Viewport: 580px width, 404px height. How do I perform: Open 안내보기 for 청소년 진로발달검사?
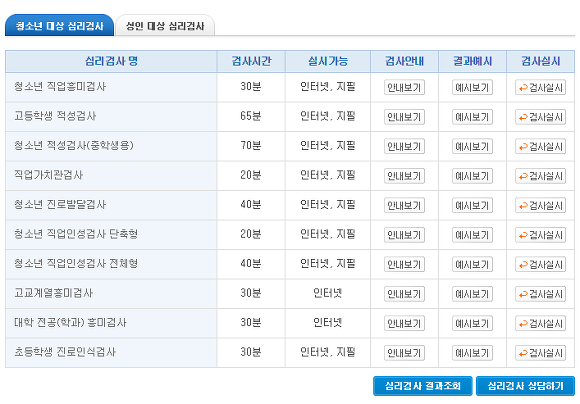pos(404,206)
